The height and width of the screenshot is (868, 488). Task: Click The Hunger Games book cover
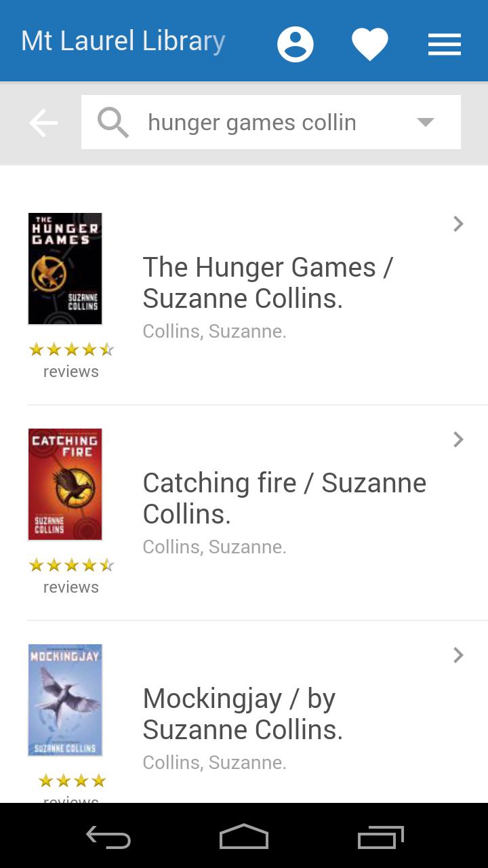[65, 269]
